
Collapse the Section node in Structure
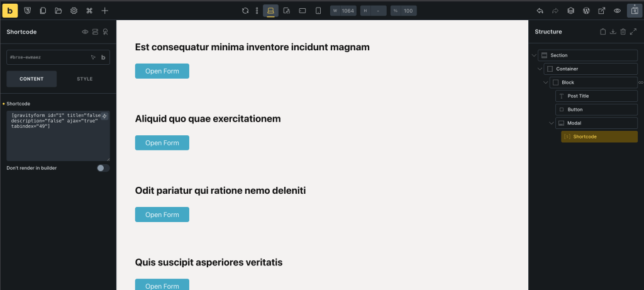point(534,55)
